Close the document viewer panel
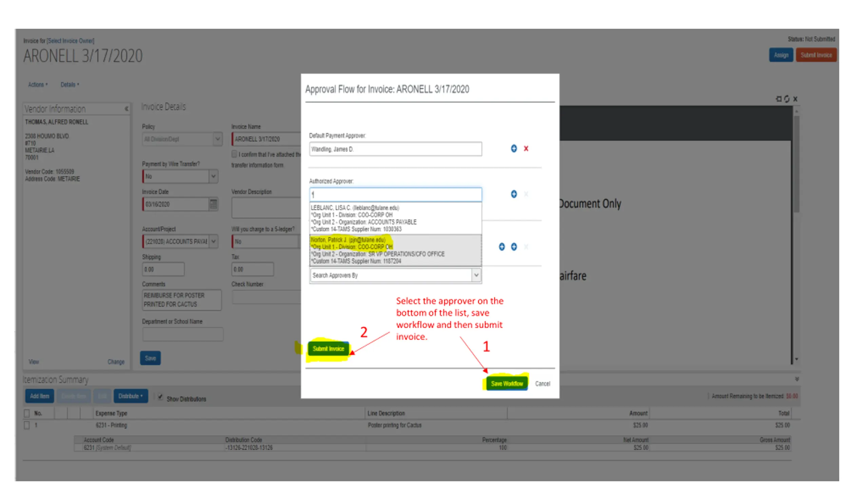This screenshot has width=868, height=488. click(x=795, y=99)
